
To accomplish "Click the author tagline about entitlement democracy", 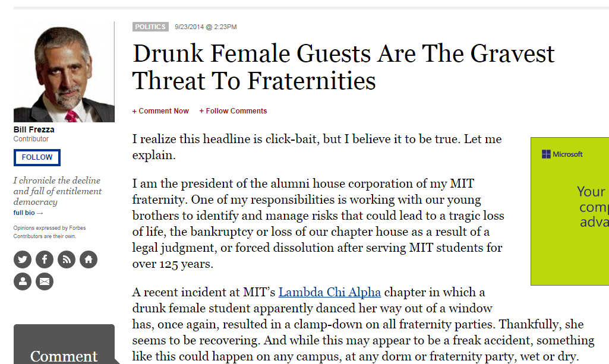I will (58, 191).
